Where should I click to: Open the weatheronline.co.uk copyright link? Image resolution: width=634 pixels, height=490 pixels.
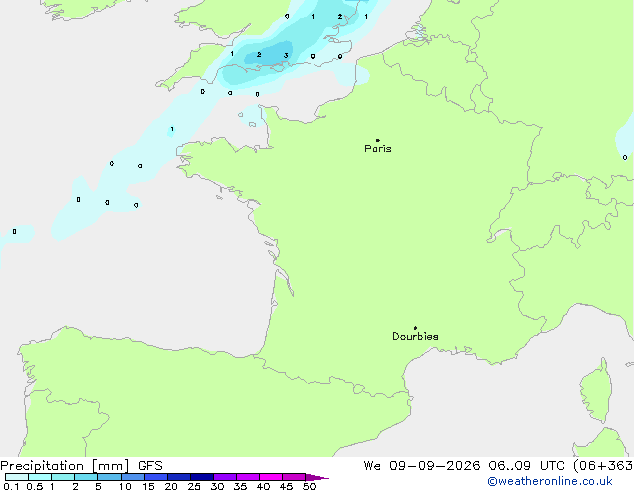[x=550, y=481]
